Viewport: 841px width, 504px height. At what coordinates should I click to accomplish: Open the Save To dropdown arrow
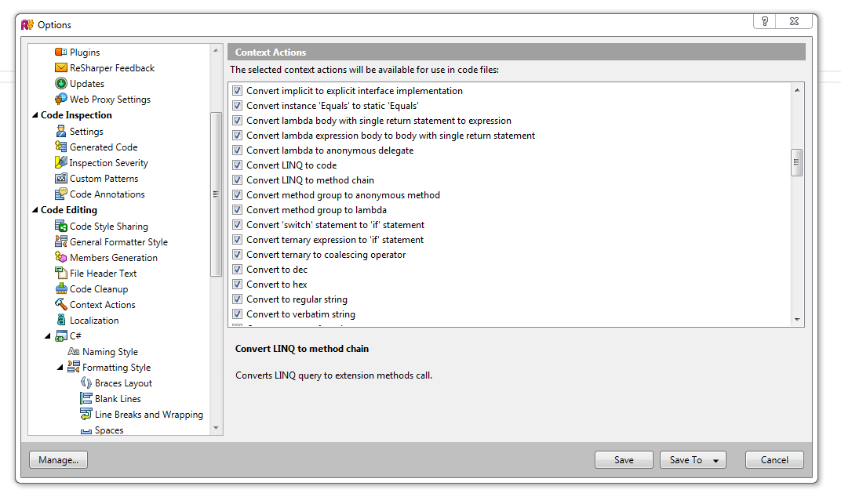click(x=715, y=461)
